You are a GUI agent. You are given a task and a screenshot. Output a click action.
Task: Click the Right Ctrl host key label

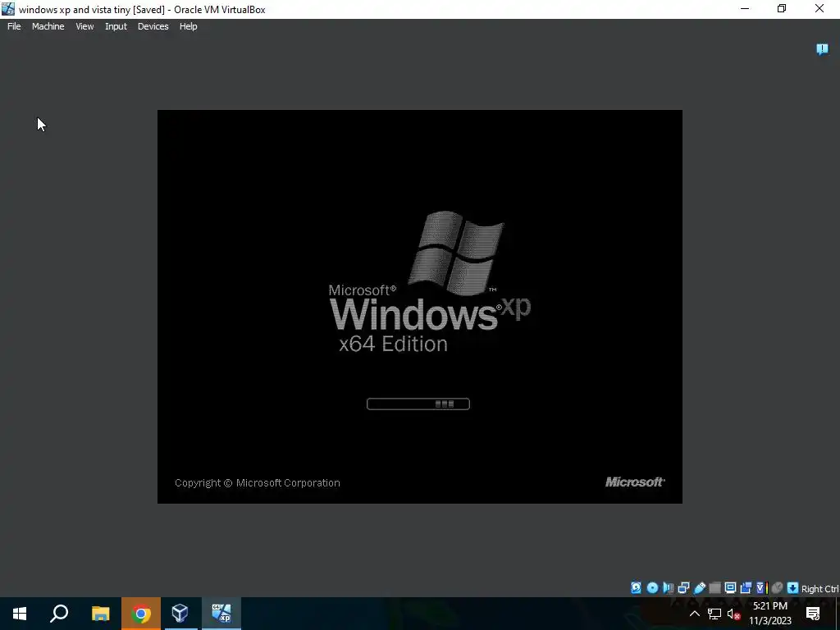tap(819, 589)
